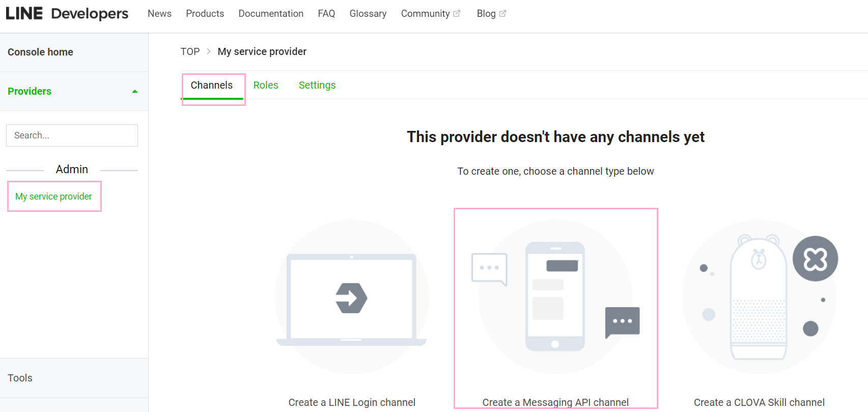Click the CLOVA Skill speaker illustration

point(759,297)
